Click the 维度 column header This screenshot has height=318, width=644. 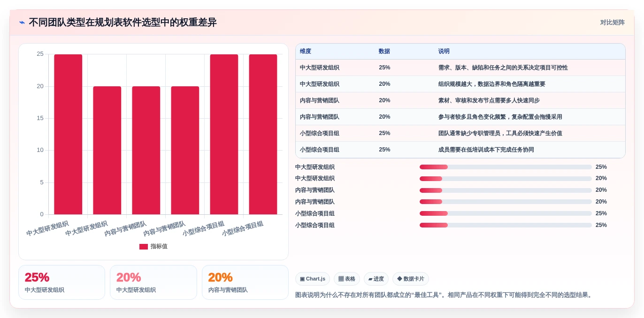[306, 52]
